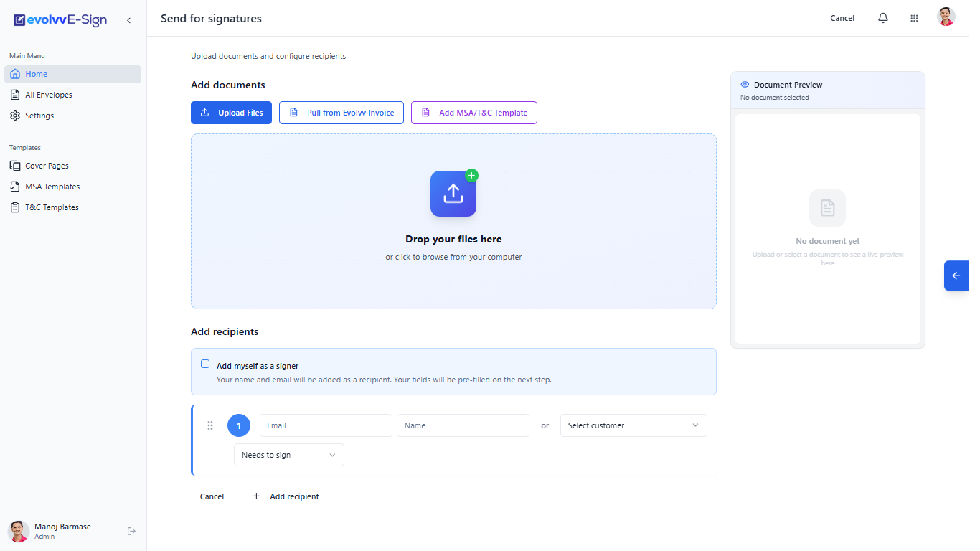Image resolution: width=980 pixels, height=551 pixels.
Task: Click the 'Add recipients' heading
Action: pyautogui.click(x=225, y=332)
